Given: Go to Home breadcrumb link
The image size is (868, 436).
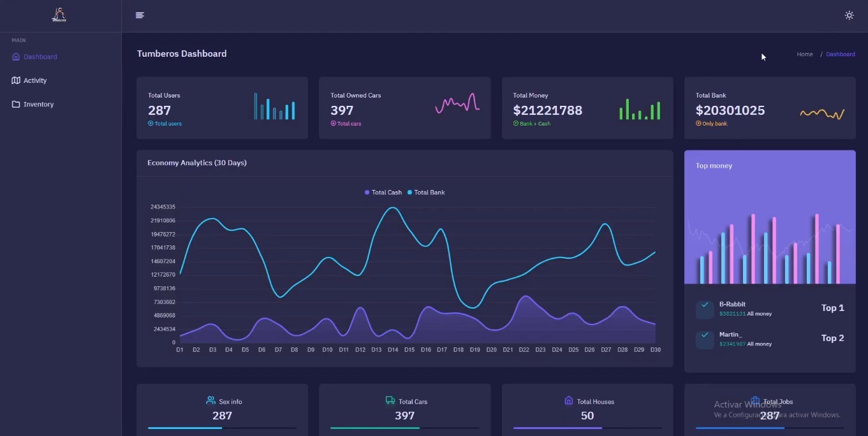Looking at the screenshot, I should [x=805, y=54].
